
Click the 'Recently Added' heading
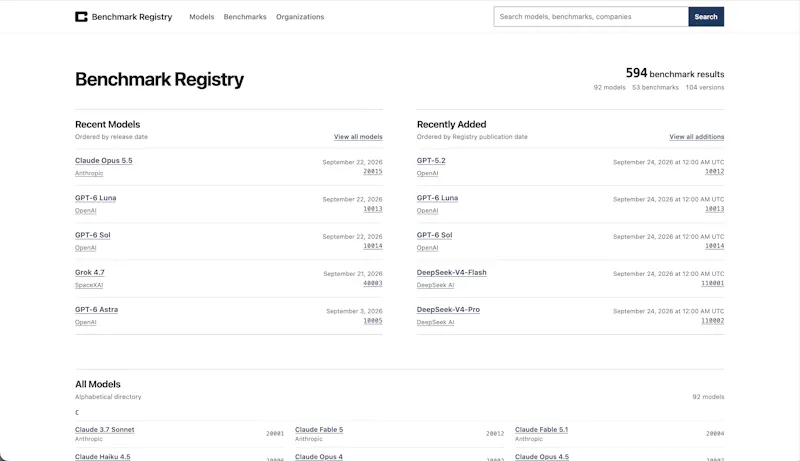pos(452,124)
